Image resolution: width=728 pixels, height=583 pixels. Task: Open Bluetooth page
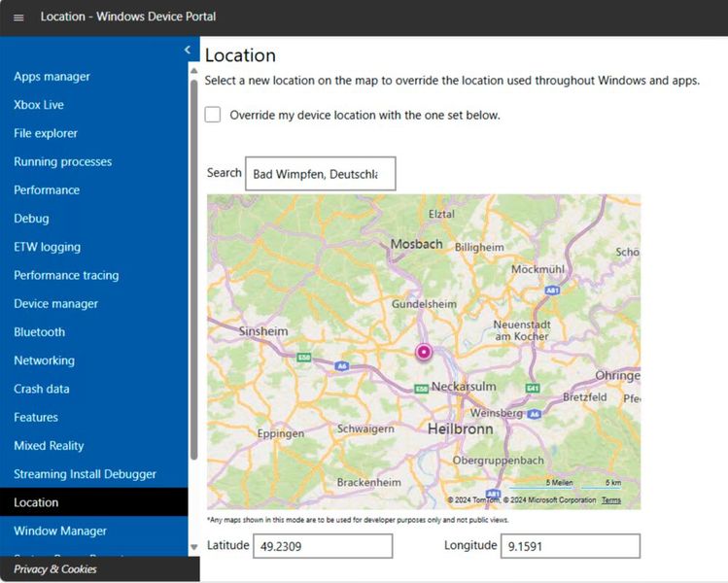tap(40, 332)
